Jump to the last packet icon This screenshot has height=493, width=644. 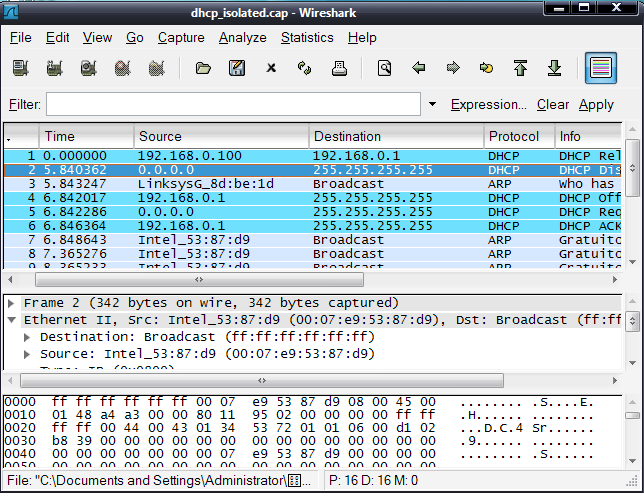point(554,68)
